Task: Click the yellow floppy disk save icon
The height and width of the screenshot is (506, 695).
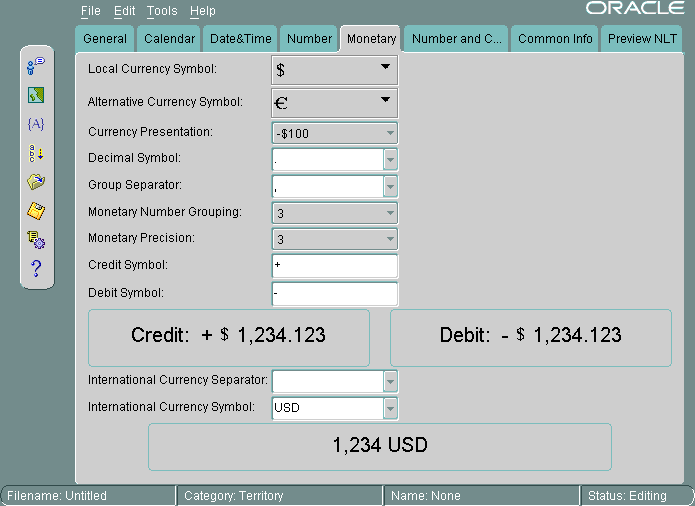Action: [x=36, y=211]
